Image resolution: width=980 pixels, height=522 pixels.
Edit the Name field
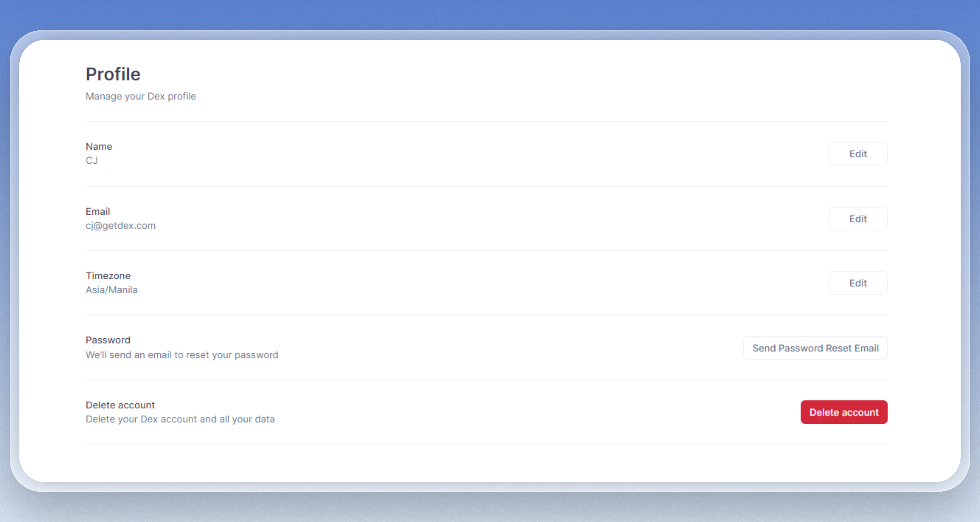click(857, 154)
